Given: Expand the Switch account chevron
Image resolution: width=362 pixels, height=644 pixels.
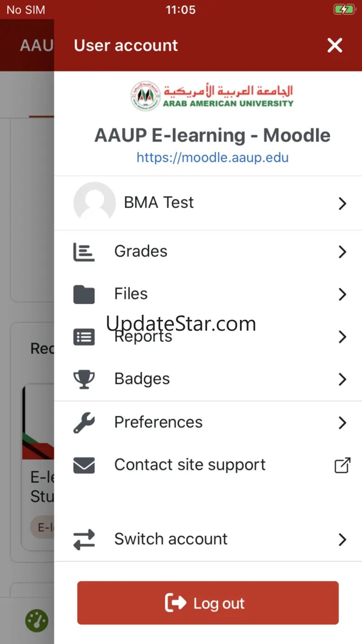Looking at the screenshot, I should (343, 540).
